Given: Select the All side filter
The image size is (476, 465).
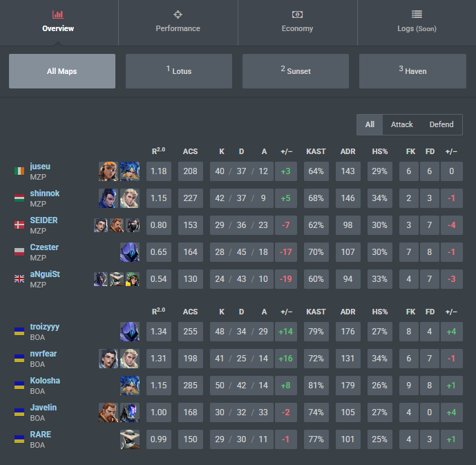Looking at the screenshot, I should (370, 124).
